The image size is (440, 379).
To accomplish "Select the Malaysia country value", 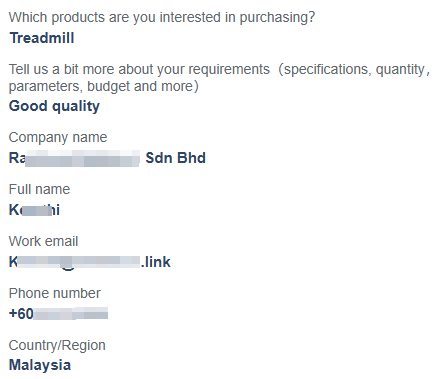I will click(x=40, y=365).
